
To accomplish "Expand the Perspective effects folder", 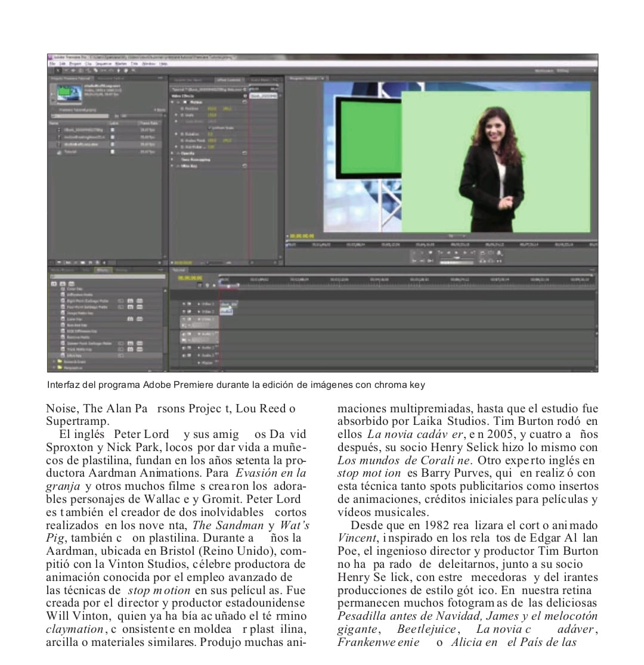I will click(x=54, y=368).
